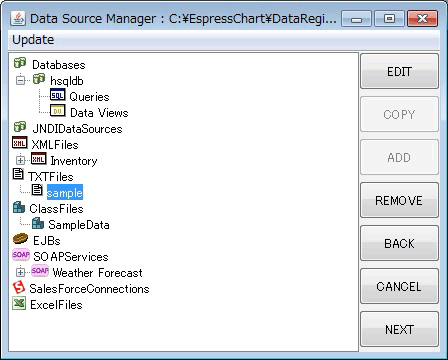Select the ClassFiles label
This screenshot has width=448, height=360.
pyautogui.click(x=56, y=209)
